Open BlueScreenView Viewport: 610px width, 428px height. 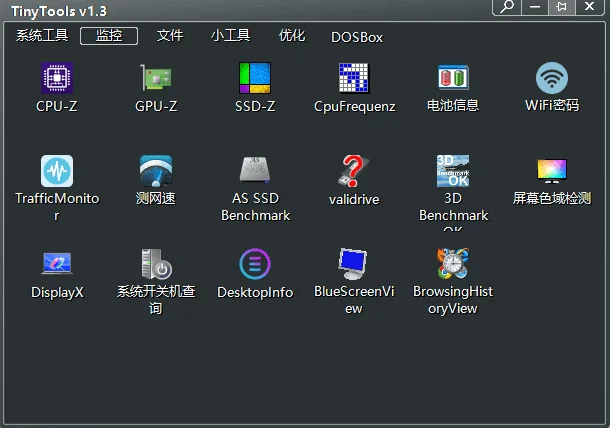pyautogui.click(x=354, y=265)
